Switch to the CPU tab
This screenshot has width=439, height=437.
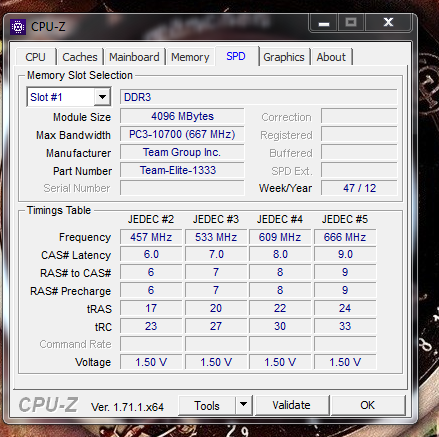35,57
